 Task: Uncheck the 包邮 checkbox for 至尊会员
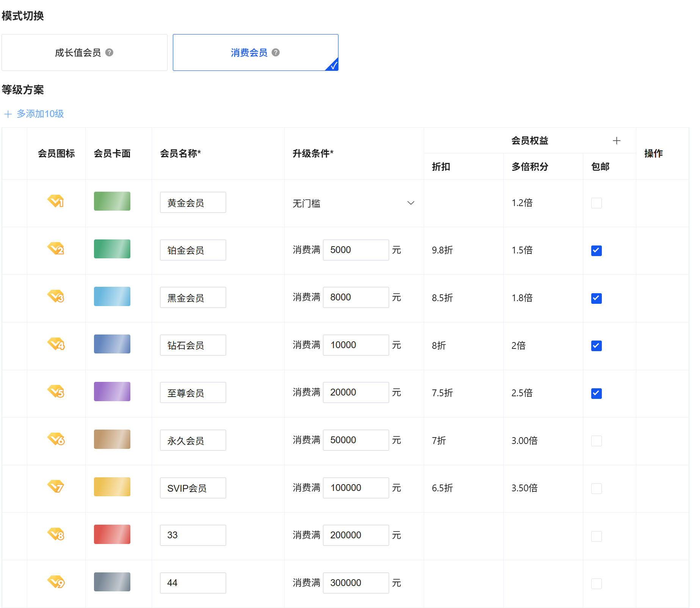tap(596, 394)
